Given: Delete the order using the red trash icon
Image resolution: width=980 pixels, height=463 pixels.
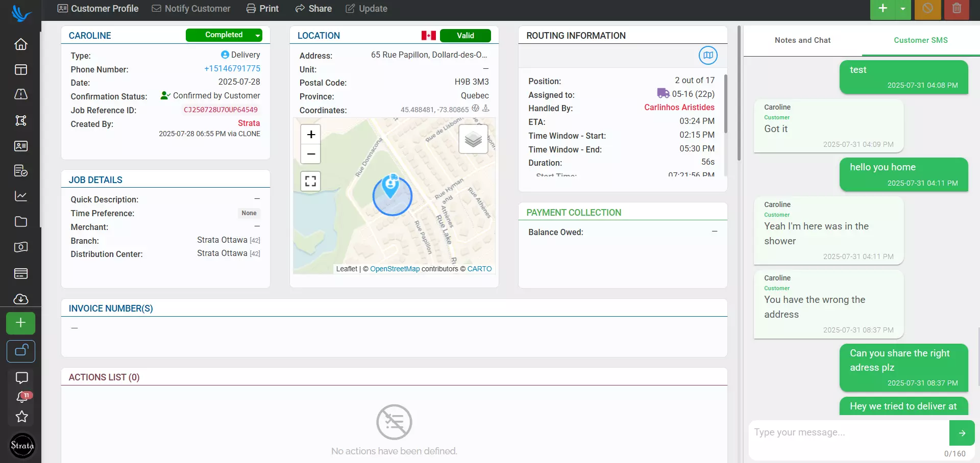Looking at the screenshot, I should pyautogui.click(x=955, y=9).
